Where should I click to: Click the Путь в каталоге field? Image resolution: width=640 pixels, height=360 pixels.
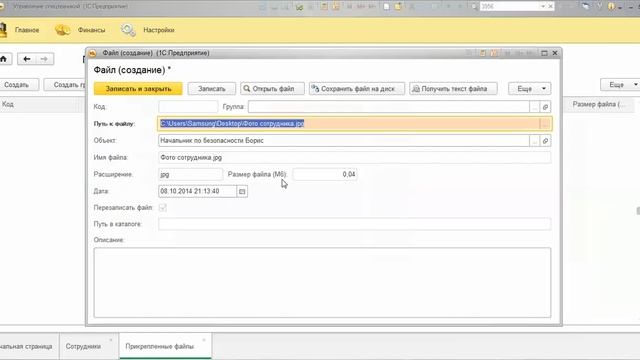tap(354, 224)
